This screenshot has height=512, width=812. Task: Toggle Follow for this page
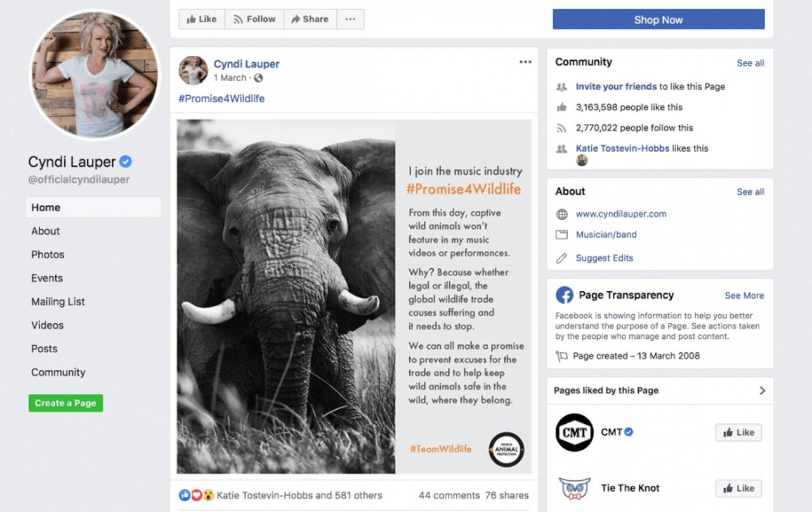(x=254, y=19)
